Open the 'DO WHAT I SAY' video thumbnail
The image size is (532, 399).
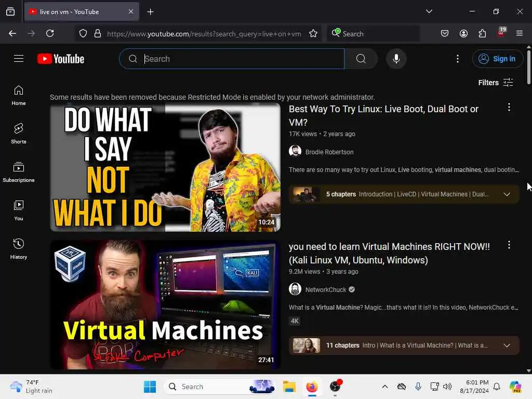[165, 167]
